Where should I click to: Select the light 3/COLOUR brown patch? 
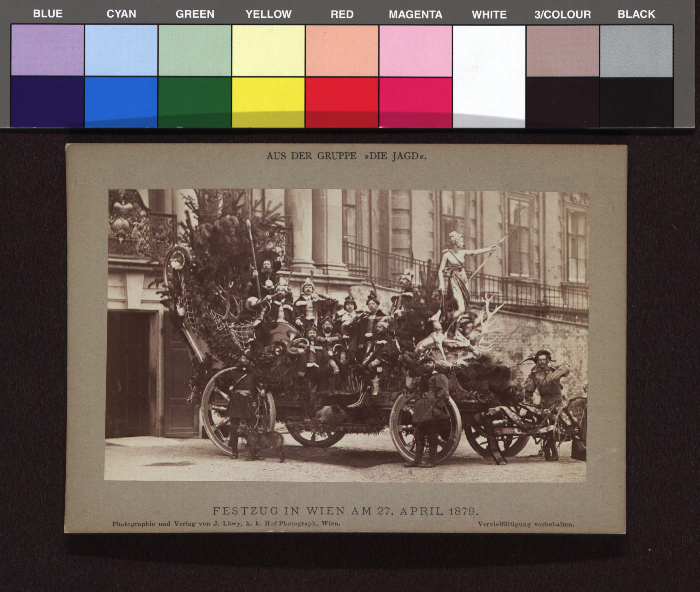(x=562, y=51)
